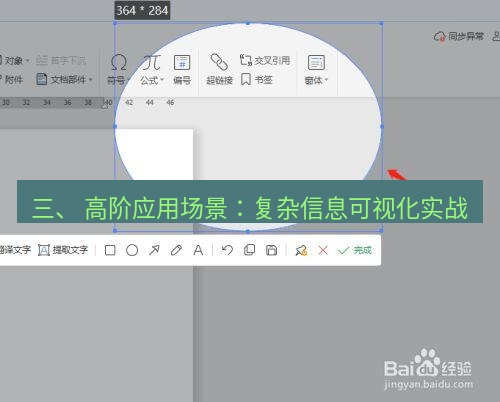Select the pencil drawing tool
The image size is (500, 402).
tap(176, 250)
